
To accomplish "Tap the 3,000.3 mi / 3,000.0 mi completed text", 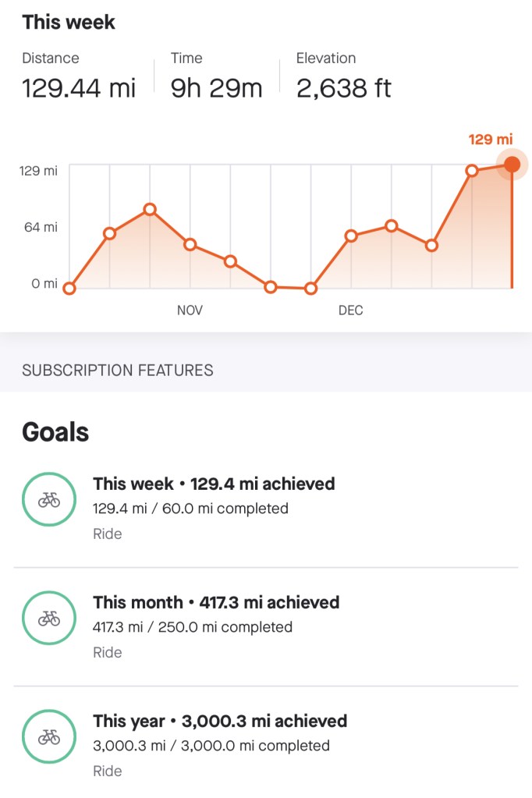I will click(211, 746).
